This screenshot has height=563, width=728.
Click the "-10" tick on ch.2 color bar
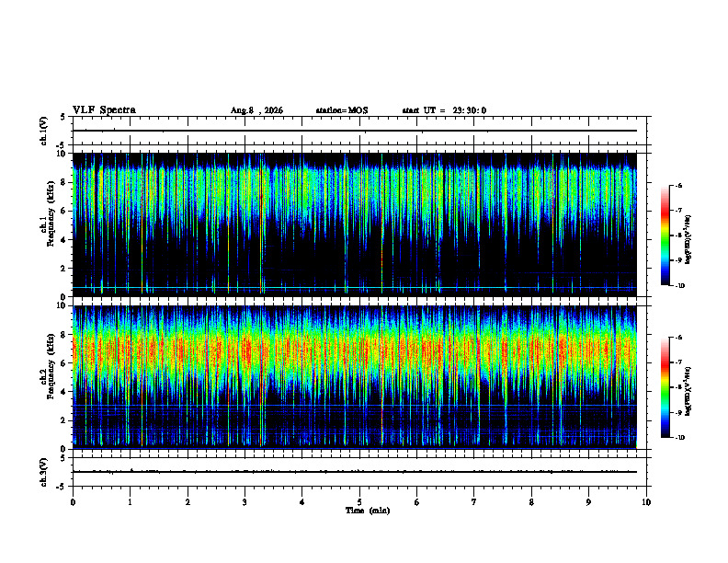pos(679,438)
